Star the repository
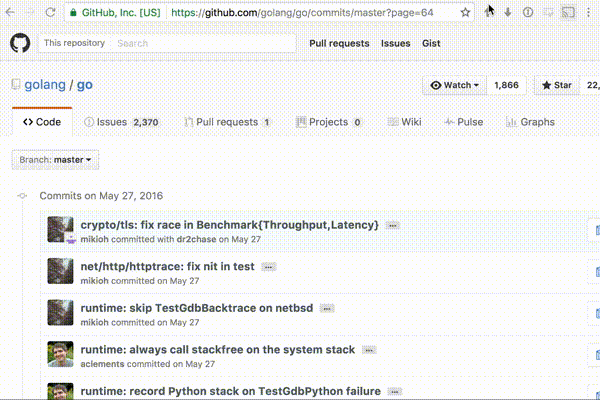 coord(557,85)
